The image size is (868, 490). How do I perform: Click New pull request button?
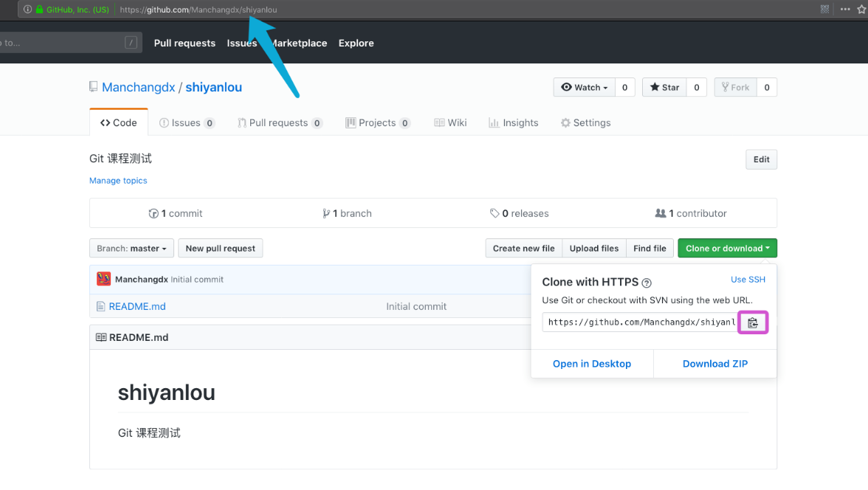point(220,248)
